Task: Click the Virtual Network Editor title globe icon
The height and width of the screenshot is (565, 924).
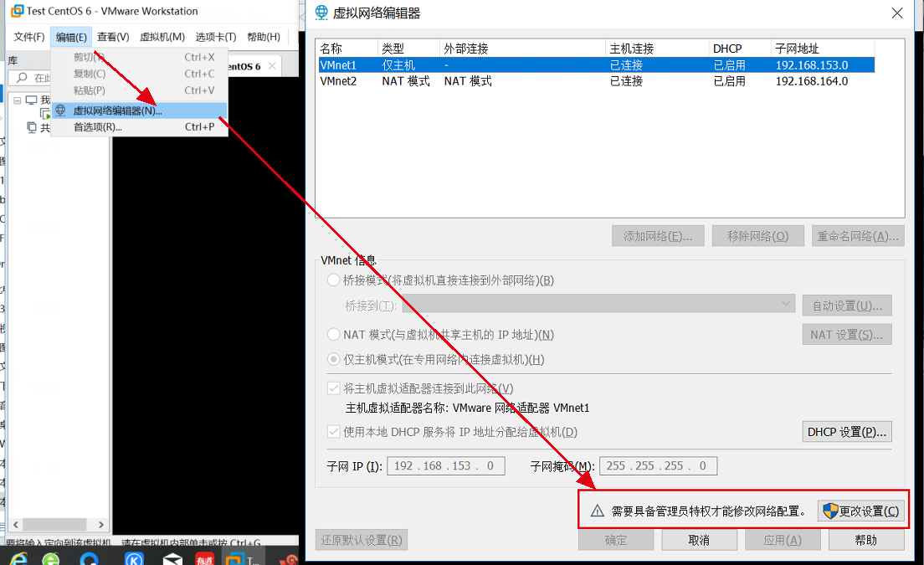Action: point(321,13)
